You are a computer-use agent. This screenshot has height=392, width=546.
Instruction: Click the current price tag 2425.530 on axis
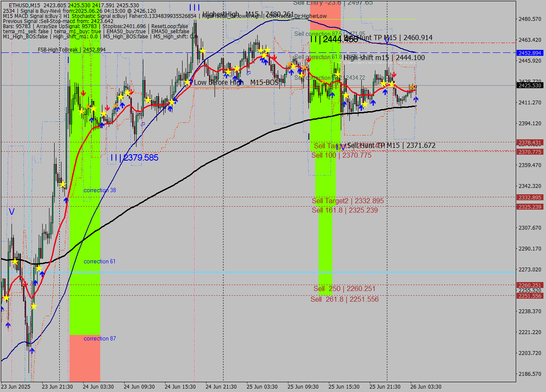tap(530, 86)
